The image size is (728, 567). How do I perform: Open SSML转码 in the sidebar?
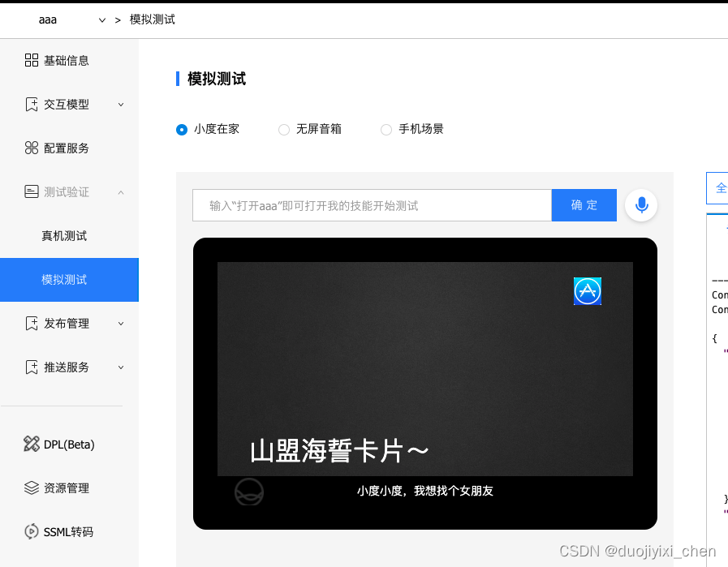tap(69, 531)
